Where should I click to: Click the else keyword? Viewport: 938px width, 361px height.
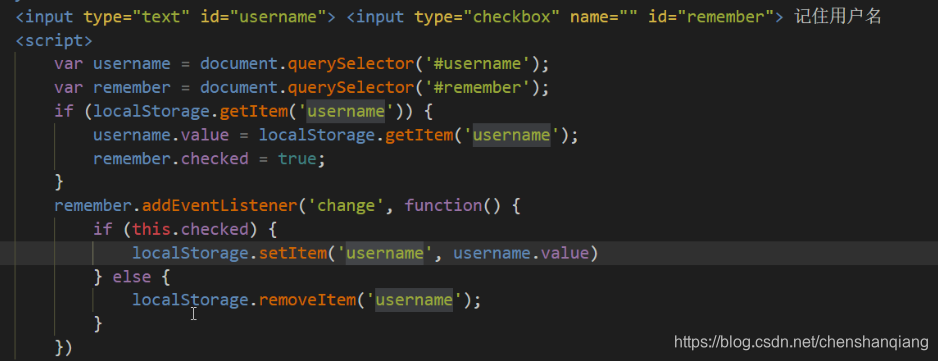(x=132, y=277)
